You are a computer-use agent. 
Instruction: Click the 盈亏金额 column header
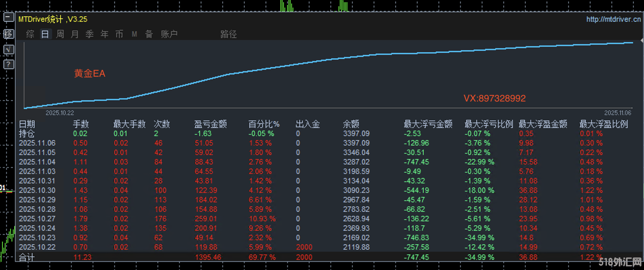(x=210, y=124)
